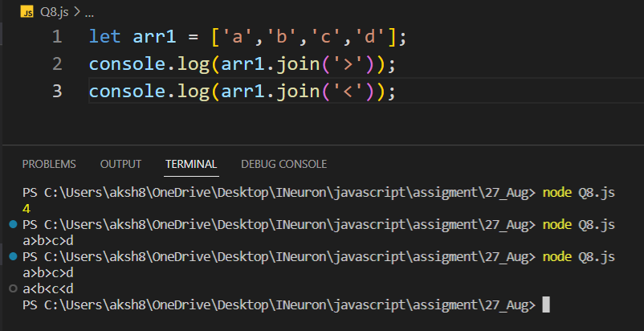Open the breadcrumb ellipsis after Q8.js
Image resolution: width=644 pixels, height=331 pixels.
(x=89, y=13)
